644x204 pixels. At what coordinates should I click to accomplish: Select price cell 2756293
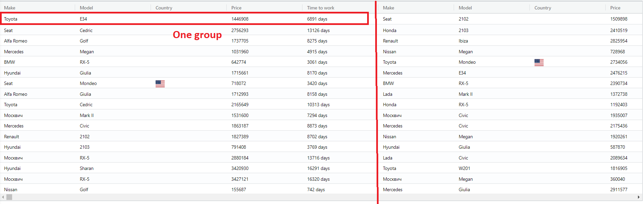[x=240, y=30]
